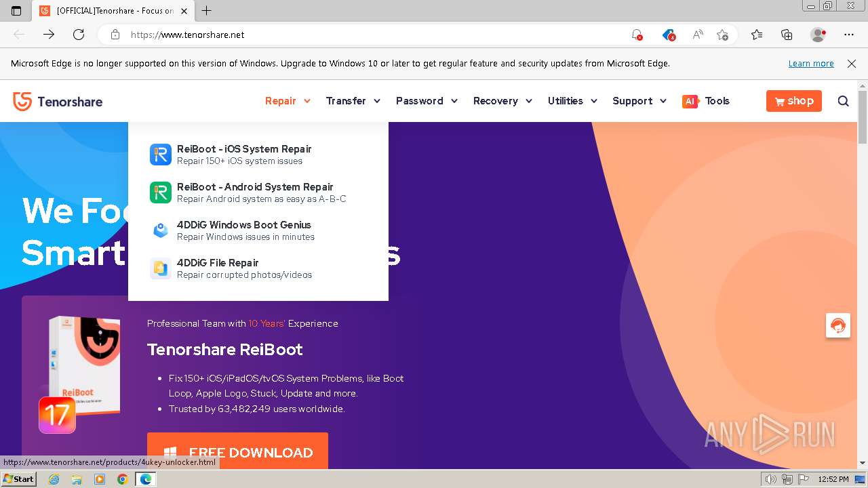Expand the Support menu chevron

point(663,101)
